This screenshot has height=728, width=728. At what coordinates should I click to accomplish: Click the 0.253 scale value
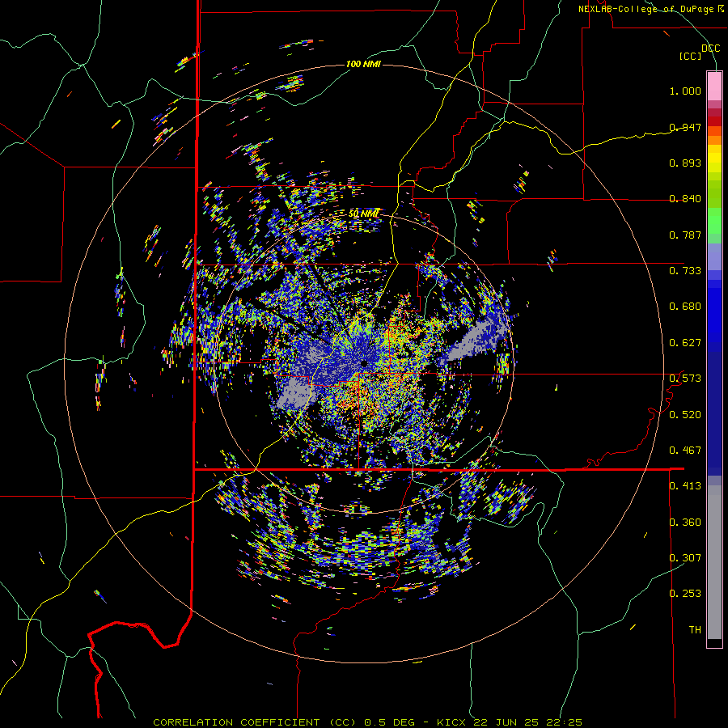coord(685,594)
